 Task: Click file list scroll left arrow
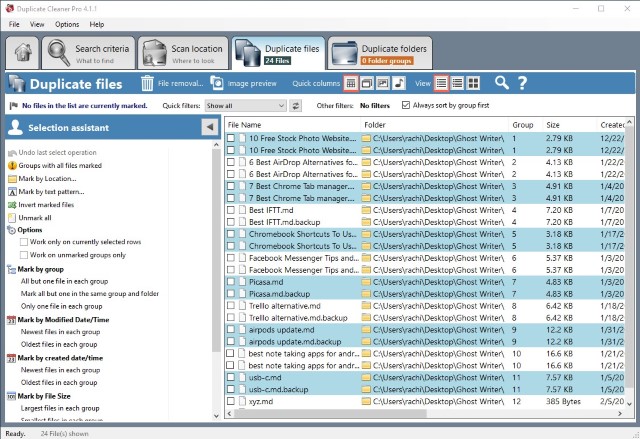tap(229, 413)
